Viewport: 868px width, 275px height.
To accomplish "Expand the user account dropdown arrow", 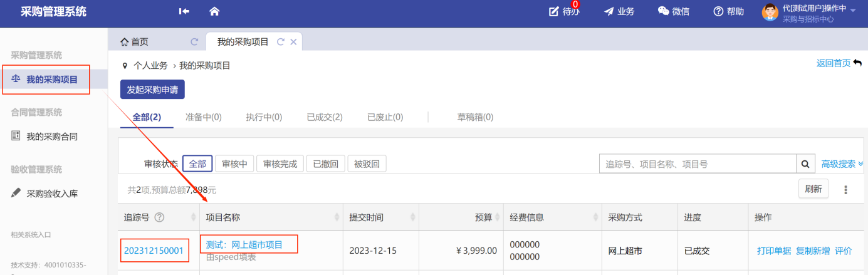I will tap(853, 11).
